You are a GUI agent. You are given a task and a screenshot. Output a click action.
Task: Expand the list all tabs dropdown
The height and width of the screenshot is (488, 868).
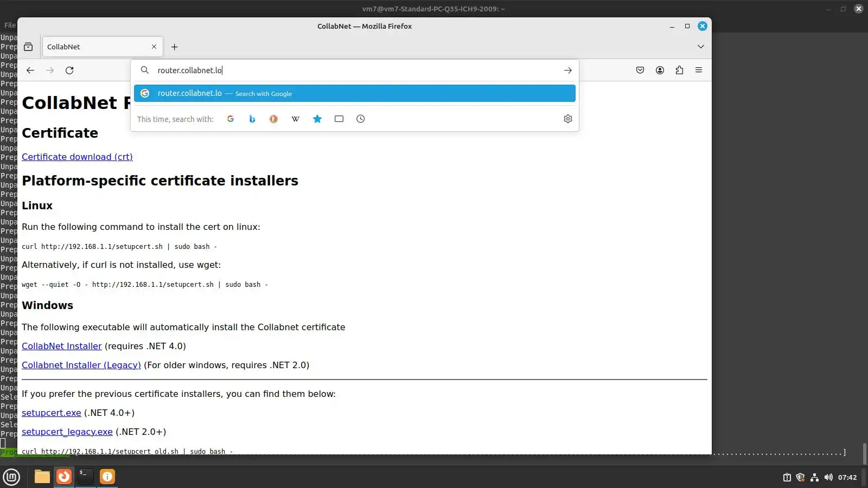pos(701,47)
